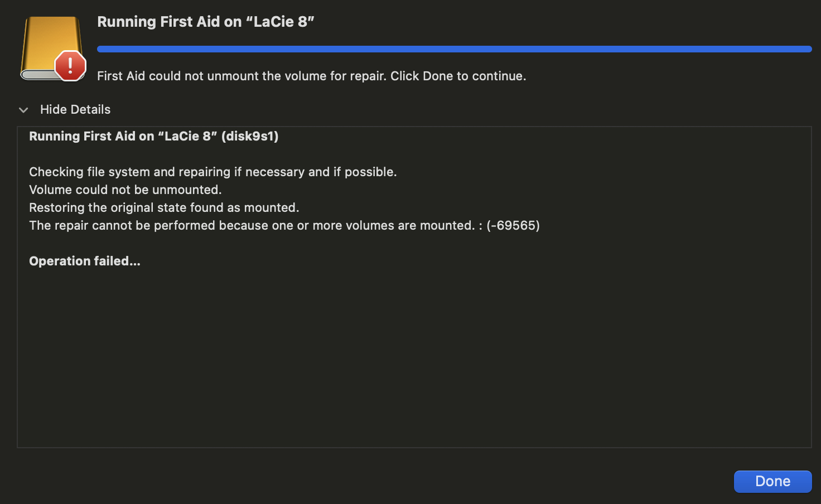
Task: Toggle the First Aid details pane closed
Action: pos(75,109)
